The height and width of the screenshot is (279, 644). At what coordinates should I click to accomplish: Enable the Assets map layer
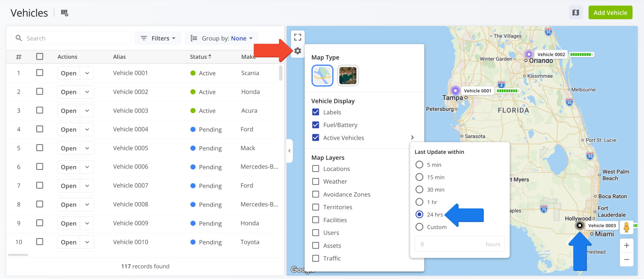click(x=316, y=245)
